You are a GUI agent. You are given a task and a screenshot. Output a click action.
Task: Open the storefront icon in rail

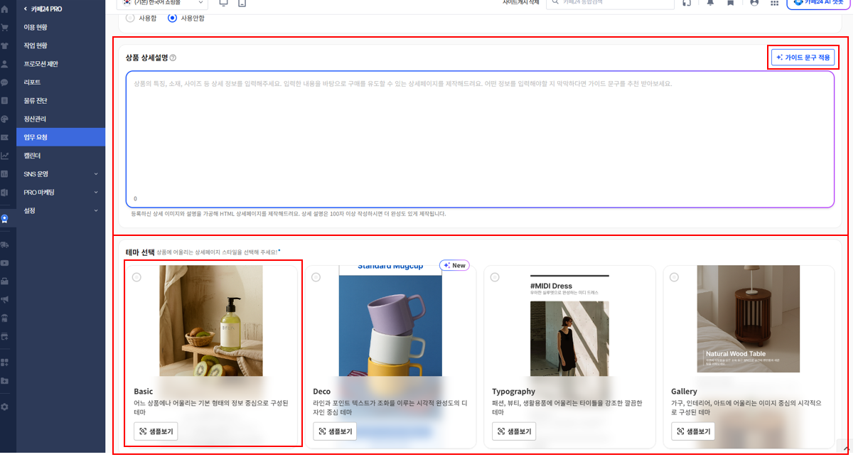tap(5, 318)
